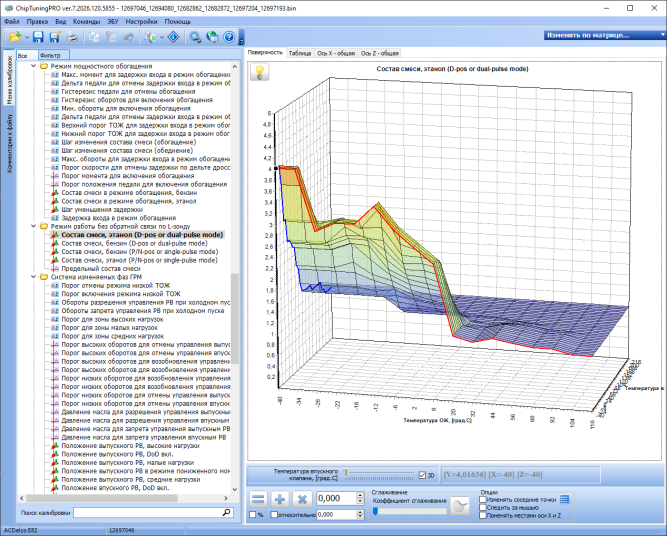Click the tree horizontal scrollbar right arrow

click(x=226, y=498)
